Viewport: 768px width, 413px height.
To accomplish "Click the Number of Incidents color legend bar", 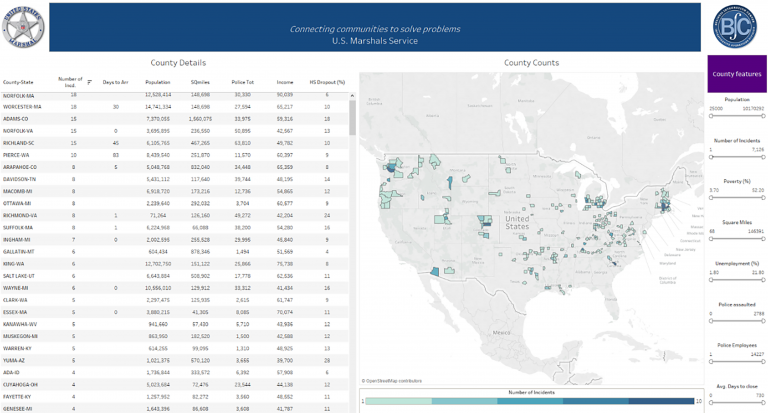I will point(530,401).
